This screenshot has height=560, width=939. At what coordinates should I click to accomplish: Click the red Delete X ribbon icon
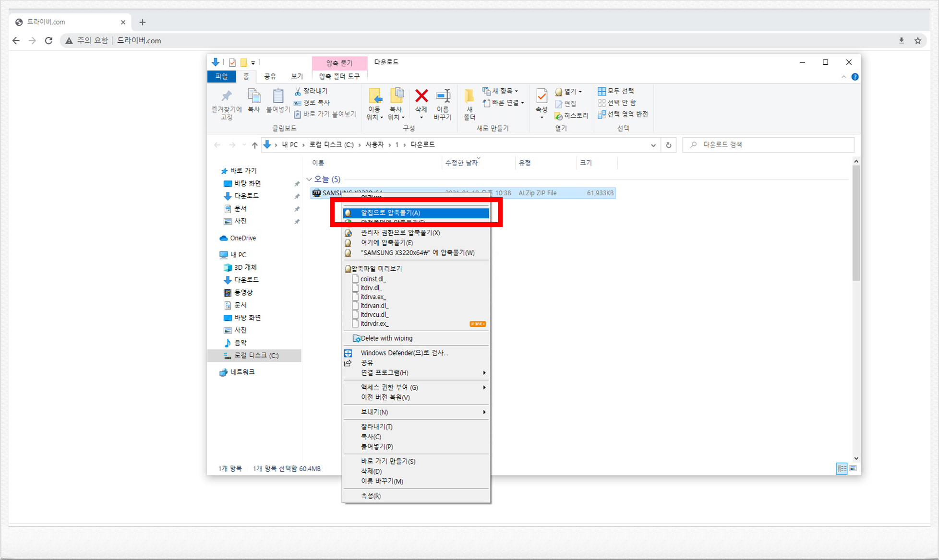421,96
